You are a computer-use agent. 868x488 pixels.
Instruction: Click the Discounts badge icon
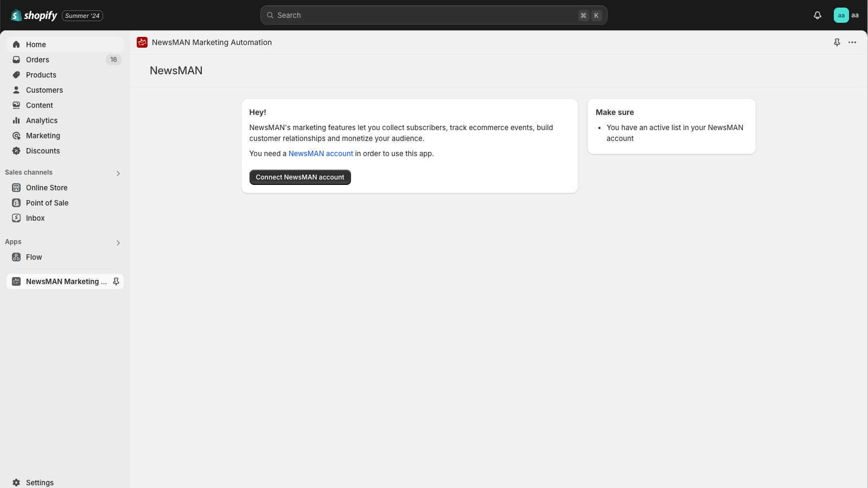tap(16, 151)
